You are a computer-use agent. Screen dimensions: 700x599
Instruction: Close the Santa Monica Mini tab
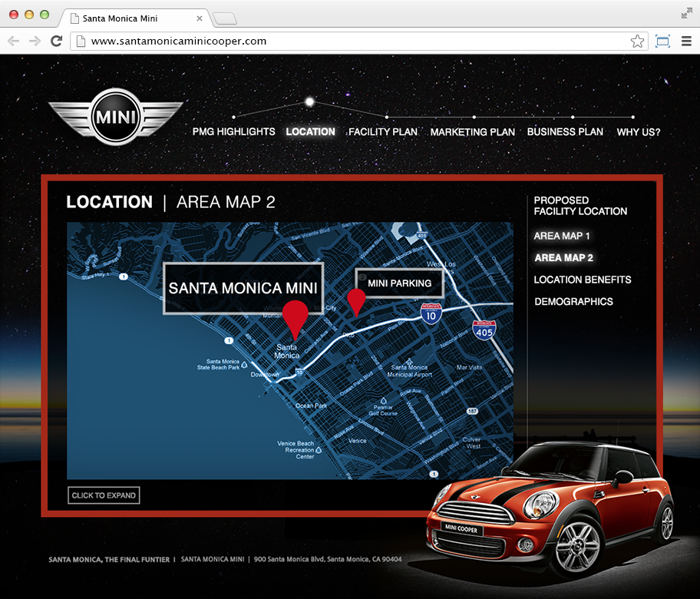tap(200, 18)
